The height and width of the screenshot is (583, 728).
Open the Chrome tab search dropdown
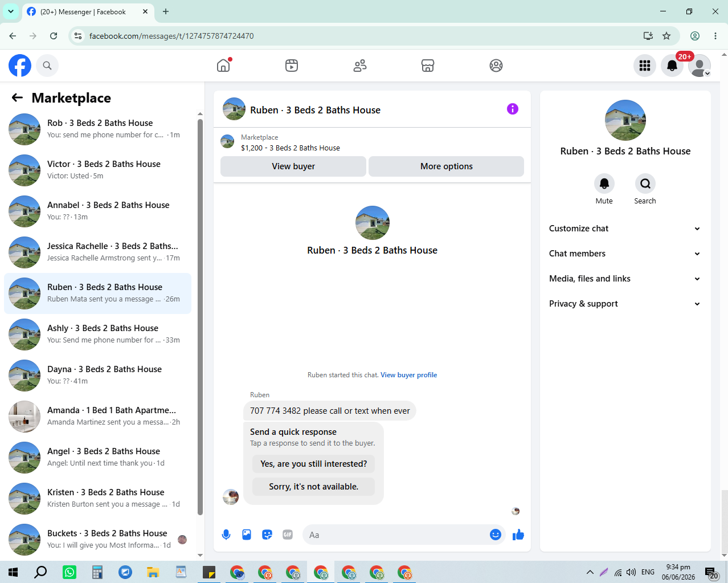pos(11,11)
